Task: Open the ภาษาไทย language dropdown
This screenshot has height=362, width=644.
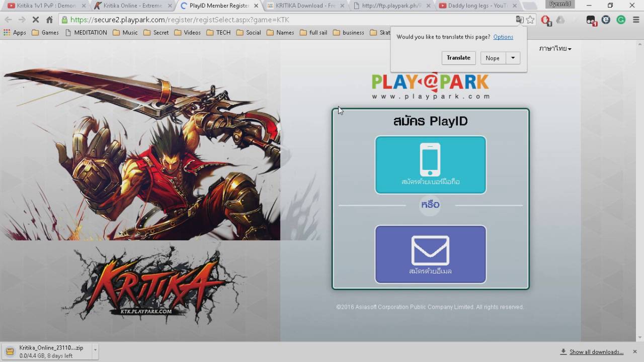Action: tap(555, 49)
